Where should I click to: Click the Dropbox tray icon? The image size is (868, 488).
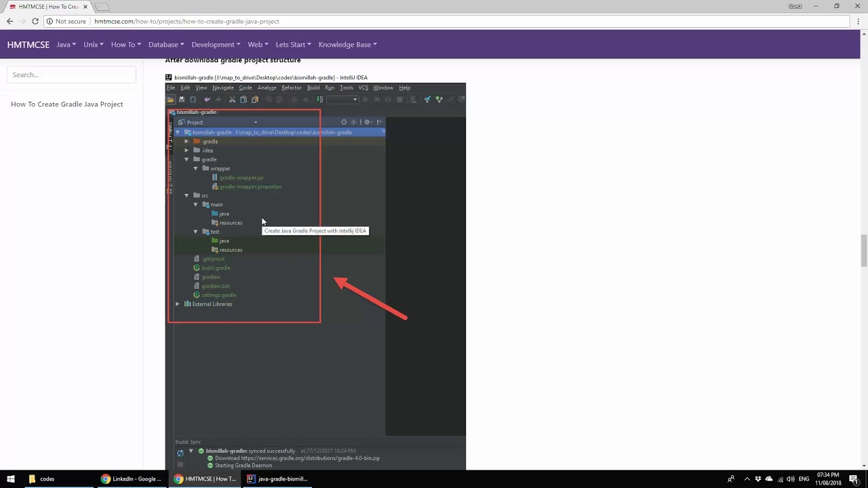pos(758,479)
